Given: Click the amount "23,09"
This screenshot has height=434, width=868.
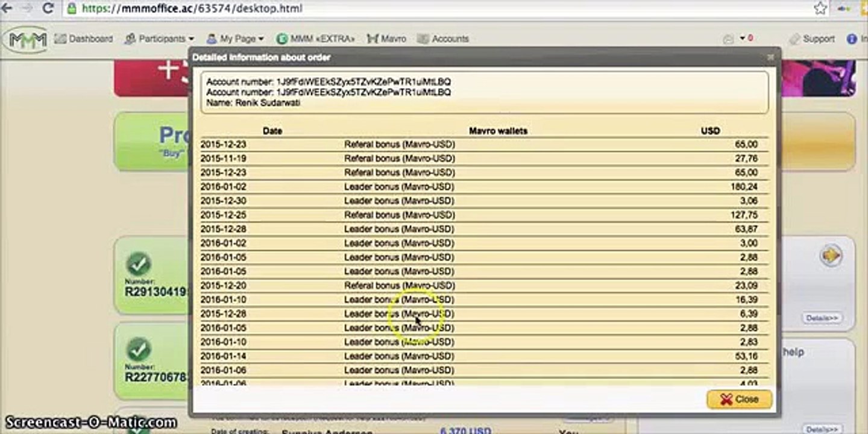Looking at the screenshot, I should [747, 285].
